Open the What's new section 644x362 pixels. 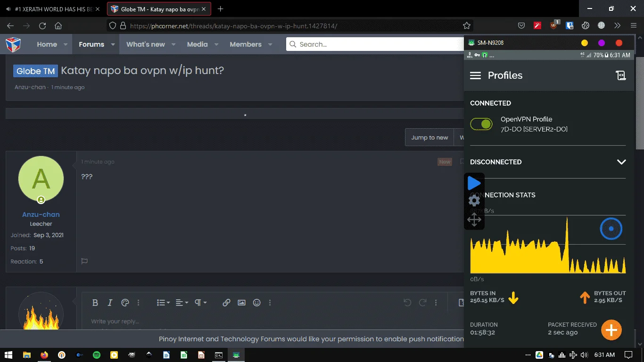coord(146,44)
